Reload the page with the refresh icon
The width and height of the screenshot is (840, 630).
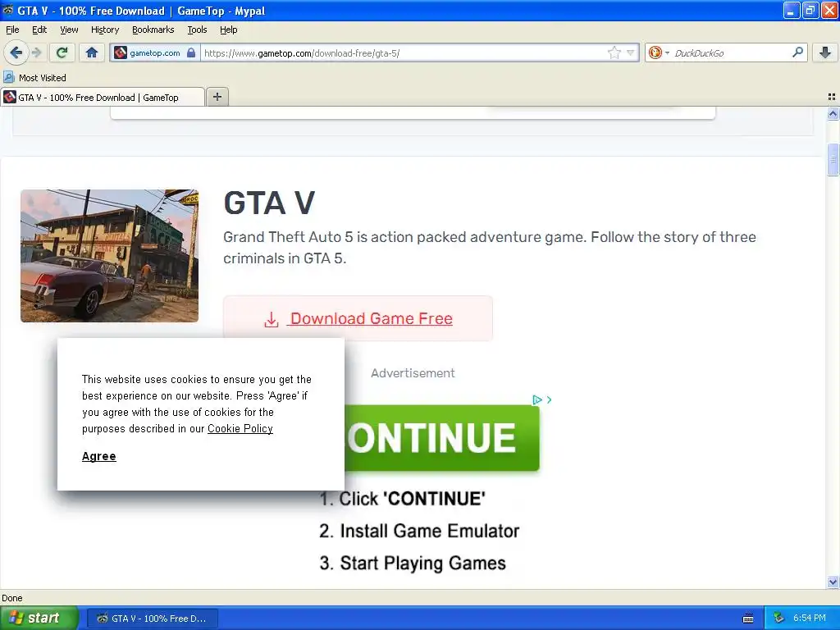tap(62, 52)
